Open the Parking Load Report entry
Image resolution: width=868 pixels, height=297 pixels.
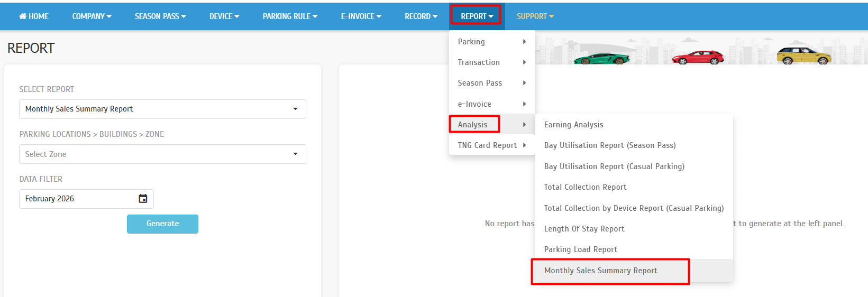(x=580, y=249)
